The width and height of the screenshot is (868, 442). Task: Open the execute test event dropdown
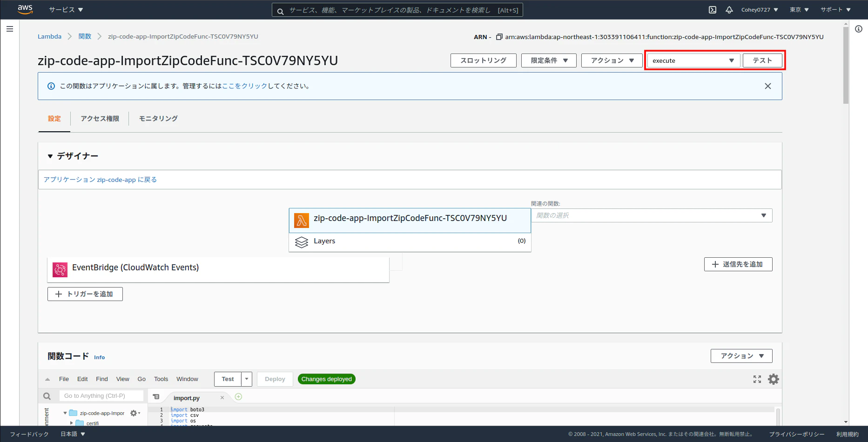click(x=693, y=60)
